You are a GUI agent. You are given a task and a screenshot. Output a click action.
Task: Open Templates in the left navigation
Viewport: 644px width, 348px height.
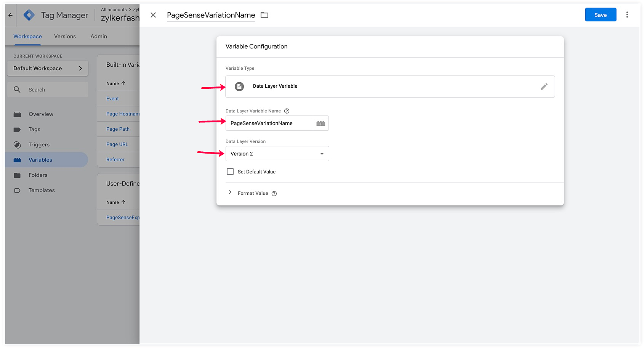tap(42, 191)
